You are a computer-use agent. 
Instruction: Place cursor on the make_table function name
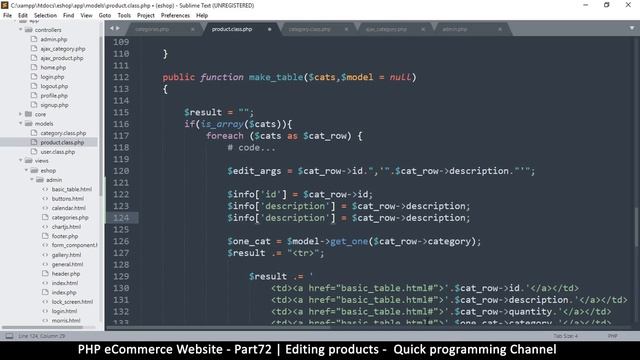click(x=276, y=77)
